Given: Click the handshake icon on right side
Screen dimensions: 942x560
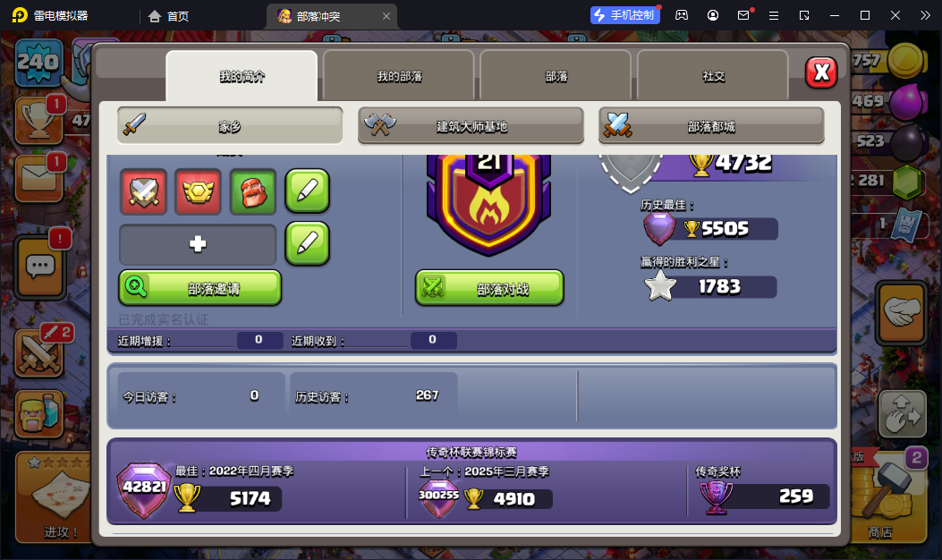Looking at the screenshot, I should (901, 312).
